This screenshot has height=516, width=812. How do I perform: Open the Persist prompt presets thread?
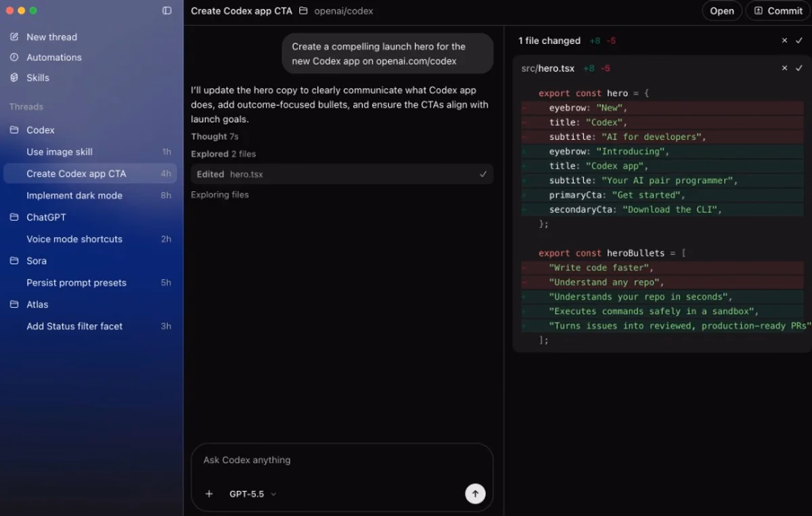91,283
